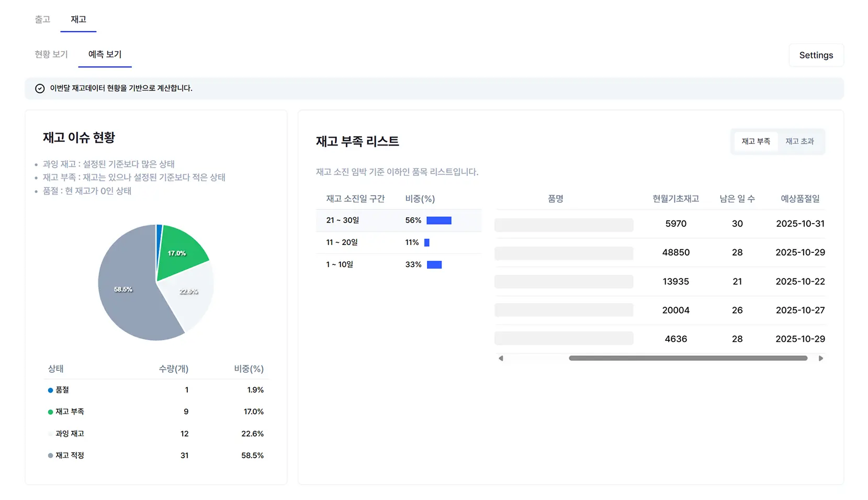This screenshot has height=500, width=868.
Task: Click the gray dot beside 재고 적정 in the legend
Action: 50,455
